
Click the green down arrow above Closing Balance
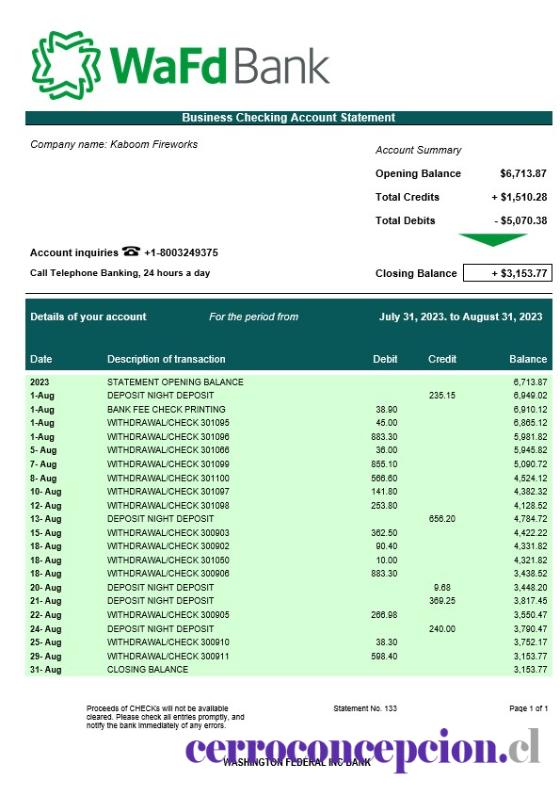[492, 240]
